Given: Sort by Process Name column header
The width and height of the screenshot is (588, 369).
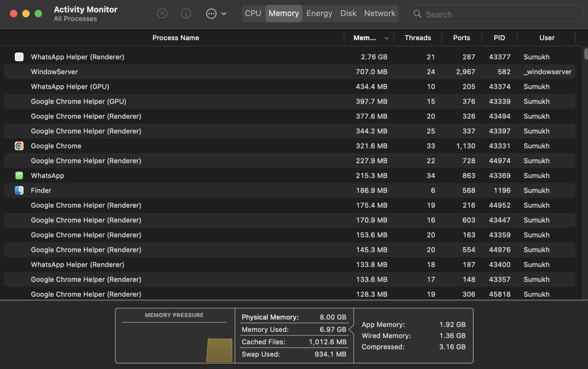Looking at the screenshot, I should [x=175, y=38].
